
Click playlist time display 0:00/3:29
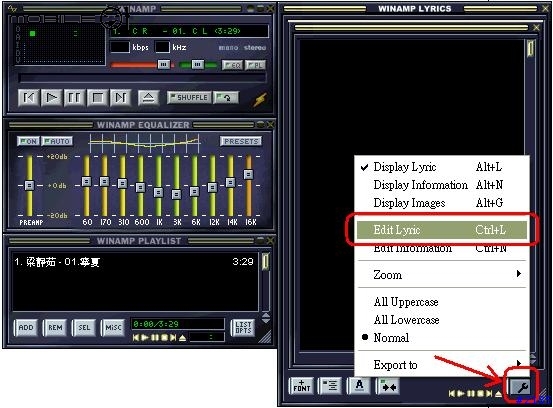[177, 324]
